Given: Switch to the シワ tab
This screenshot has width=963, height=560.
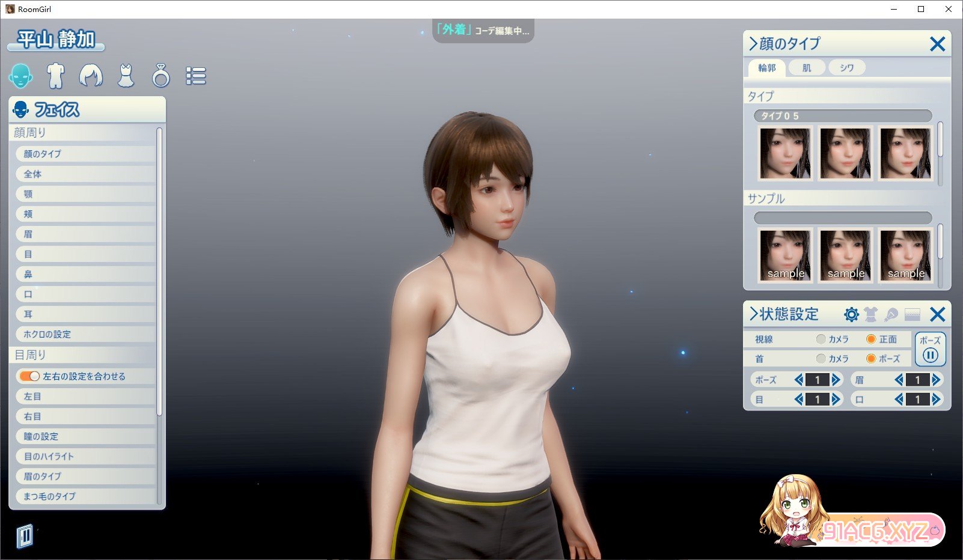Looking at the screenshot, I should tap(846, 68).
